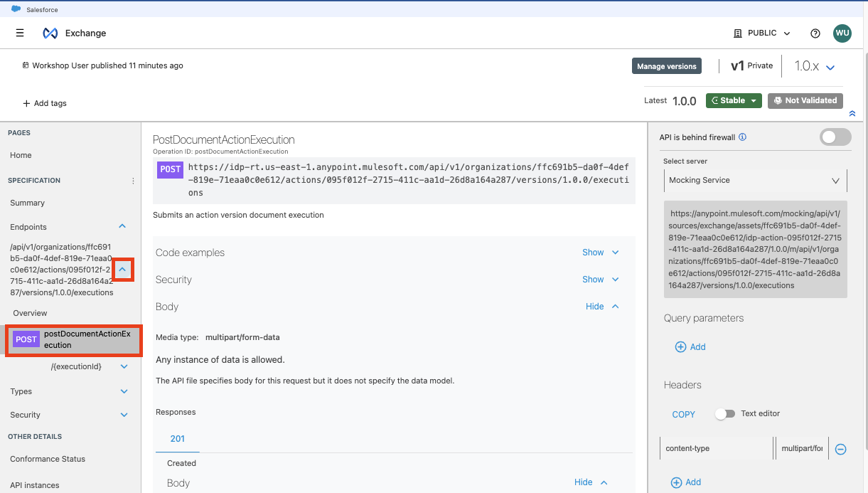The image size is (868, 493).
Task: Click the v1 Private version label
Action: click(751, 65)
